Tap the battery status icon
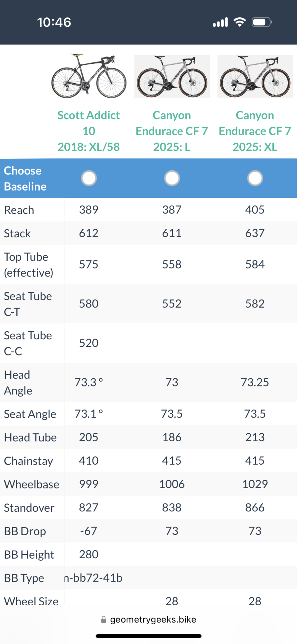The width and height of the screenshot is (297, 644). click(x=261, y=22)
